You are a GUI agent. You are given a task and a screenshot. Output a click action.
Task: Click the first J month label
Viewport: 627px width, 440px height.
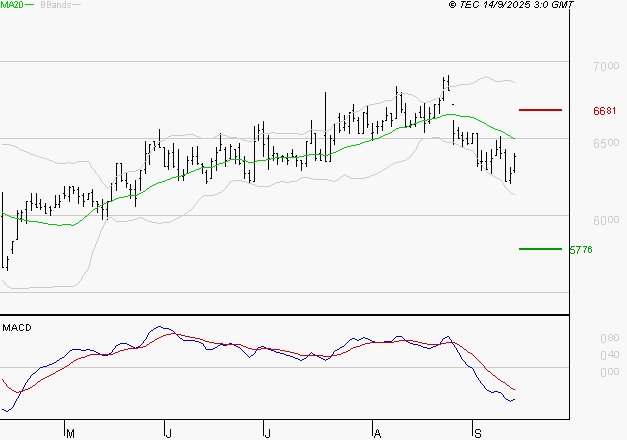tap(168, 434)
